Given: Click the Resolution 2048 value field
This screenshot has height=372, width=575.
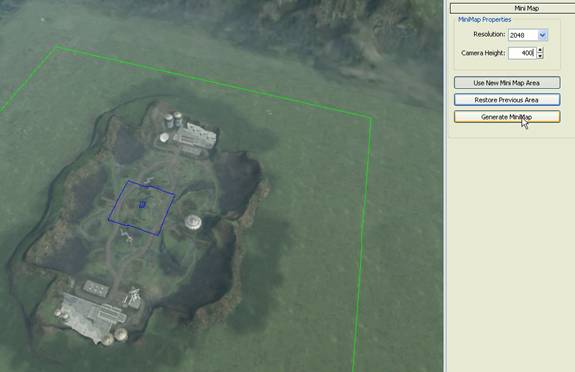Looking at the screenshot, I should click(523, 35).
